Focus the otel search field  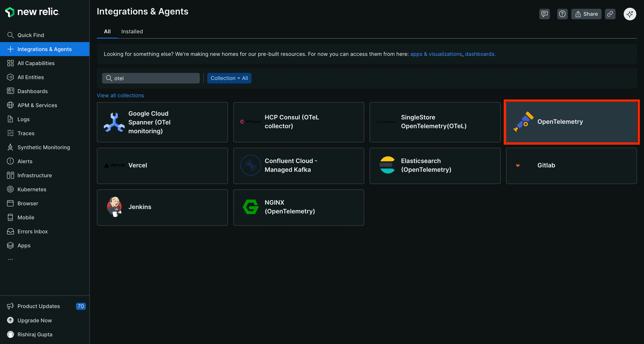pyautogui.click(x=151, y=78)
